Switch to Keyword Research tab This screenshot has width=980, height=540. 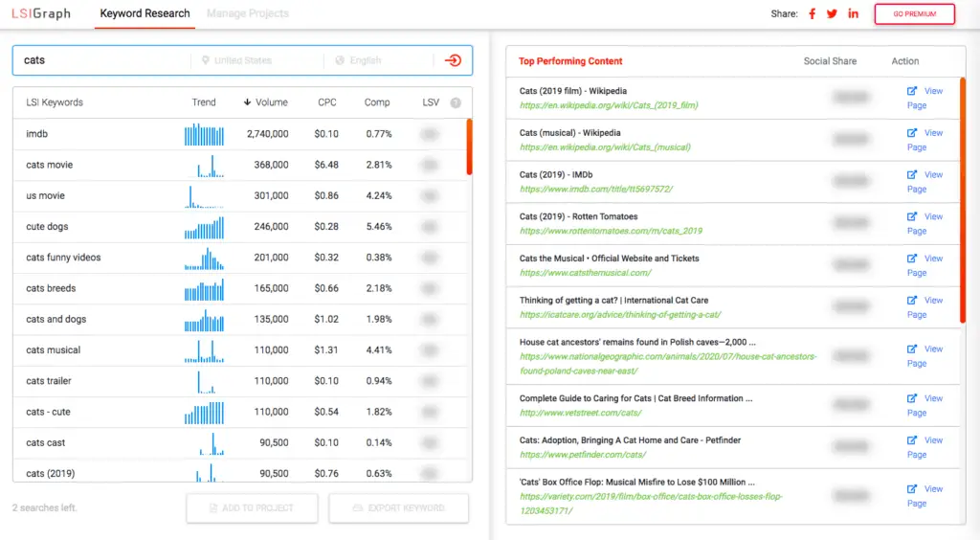pos(145,13)
